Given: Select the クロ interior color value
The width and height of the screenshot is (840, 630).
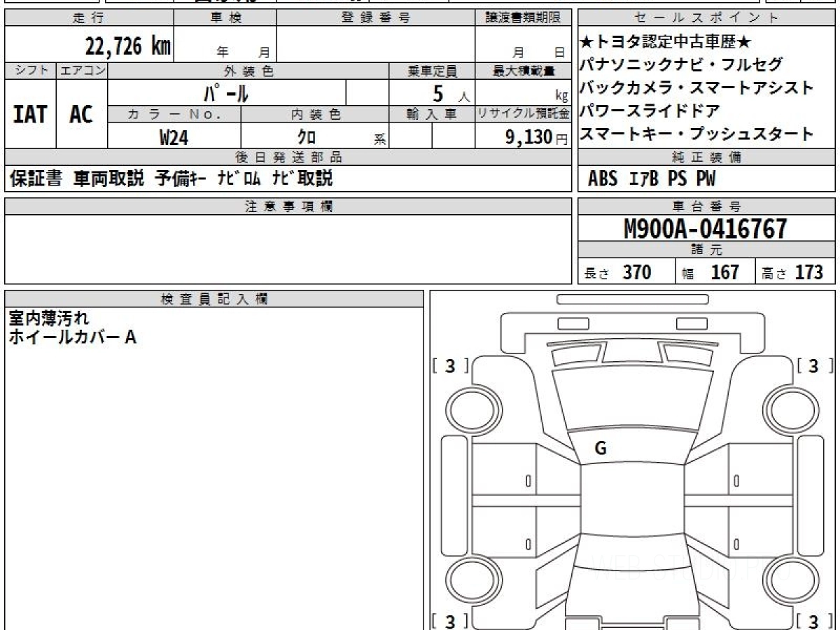Looking at the screenshot, I should click(307, 137).
